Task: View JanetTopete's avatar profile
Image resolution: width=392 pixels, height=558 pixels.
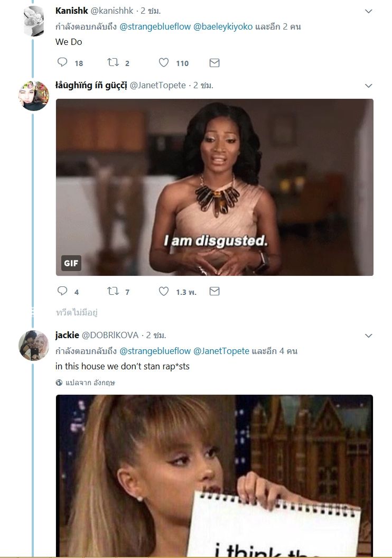Action: tap(34, 96)
